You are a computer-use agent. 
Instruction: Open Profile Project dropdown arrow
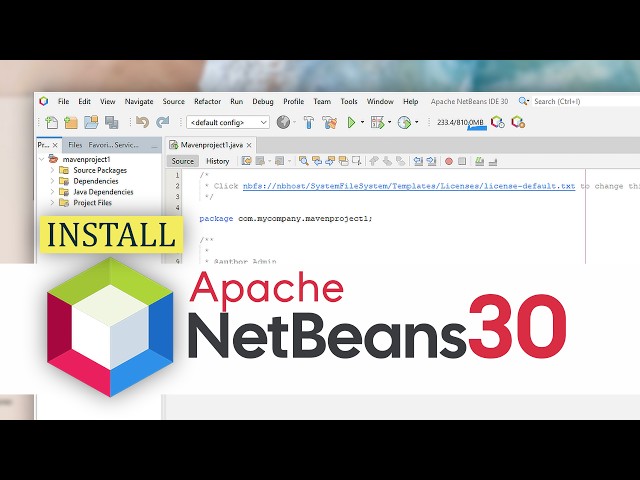pos(416,122)
